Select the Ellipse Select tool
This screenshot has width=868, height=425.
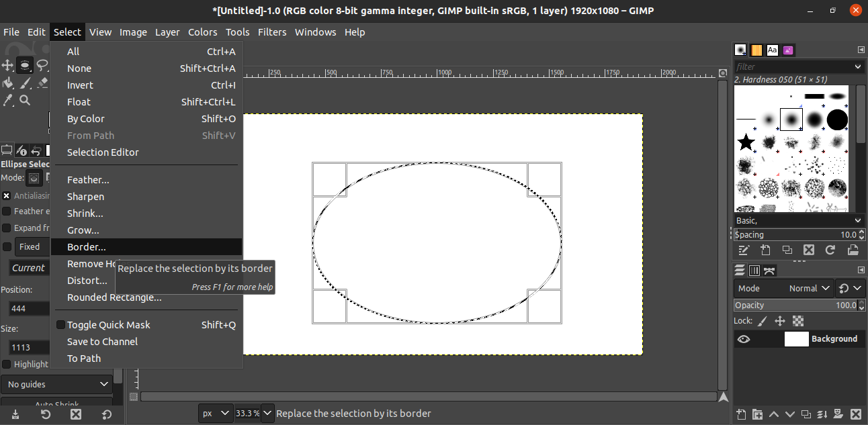click(25, 65)
